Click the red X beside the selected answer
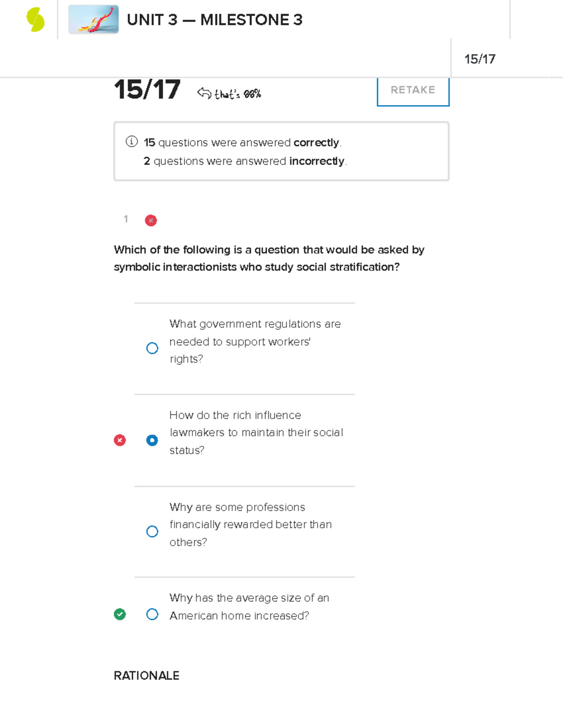Screen dimensions: 563x728 (120, 440)
